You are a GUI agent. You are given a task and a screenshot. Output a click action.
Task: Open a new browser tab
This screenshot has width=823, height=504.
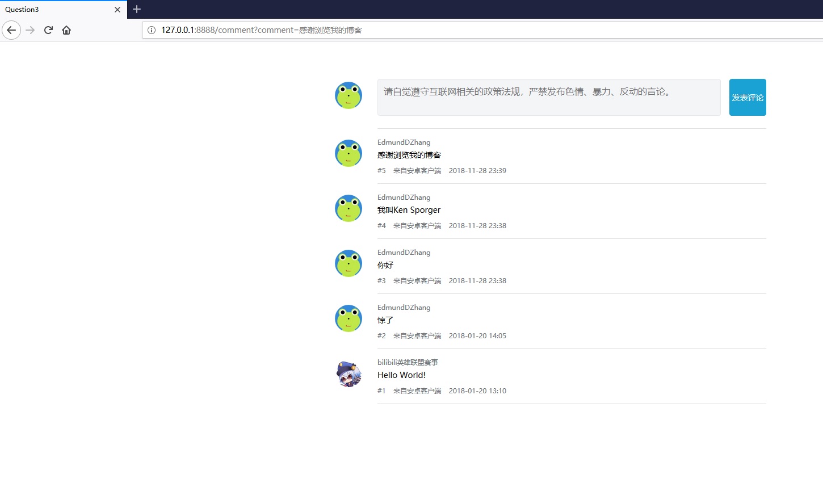[137, 9]
